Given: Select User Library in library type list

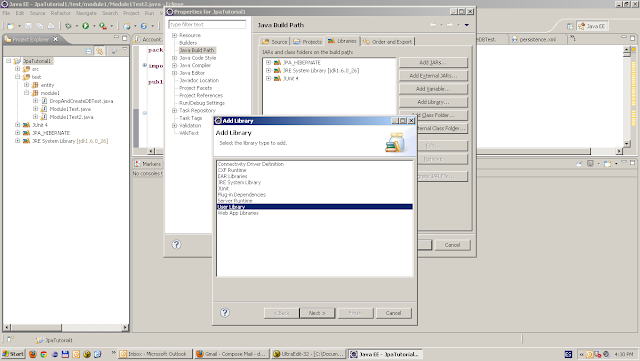Looking at the screenshot, I should click(x=315, y=207).
